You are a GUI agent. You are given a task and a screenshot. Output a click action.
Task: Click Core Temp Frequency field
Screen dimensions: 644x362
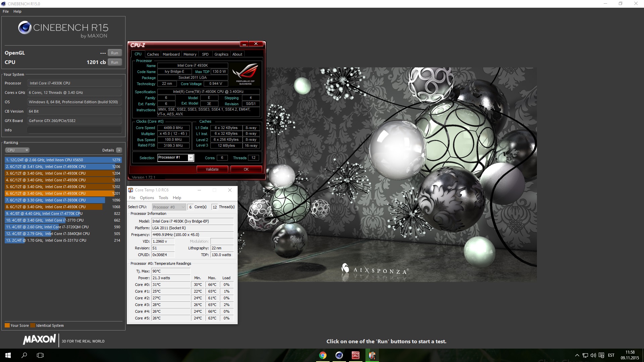point(193,235)
